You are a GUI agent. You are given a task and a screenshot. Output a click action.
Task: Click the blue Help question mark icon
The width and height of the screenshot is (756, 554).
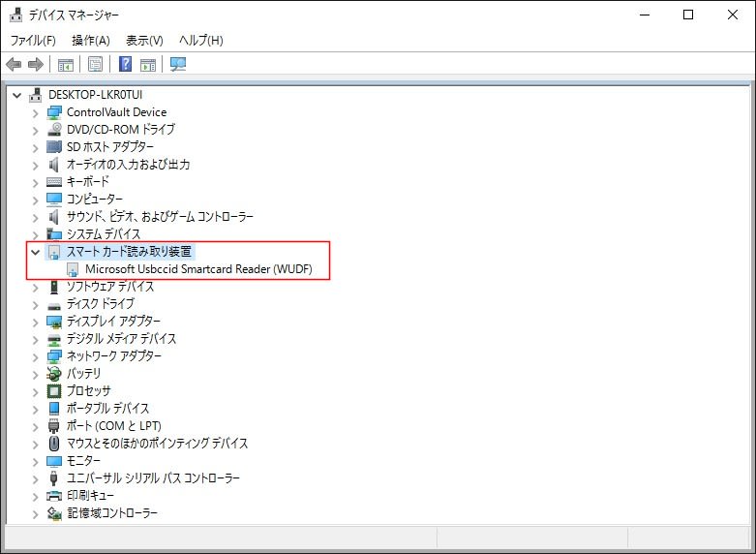(x=126, y=64)
